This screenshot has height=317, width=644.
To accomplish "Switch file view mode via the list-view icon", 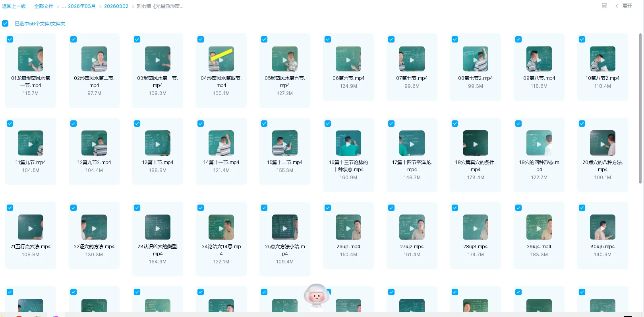I will (x=604, y=6).
